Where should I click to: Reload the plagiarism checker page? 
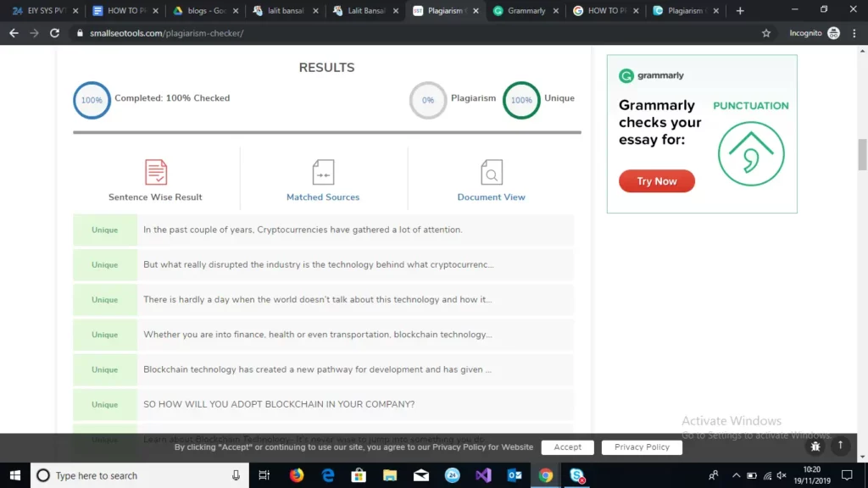point(55,33)
